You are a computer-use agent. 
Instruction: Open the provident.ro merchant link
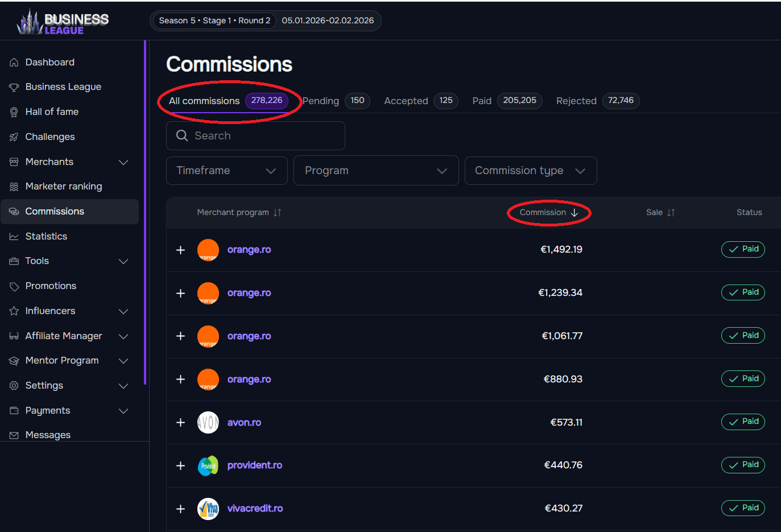pos(254,465)
